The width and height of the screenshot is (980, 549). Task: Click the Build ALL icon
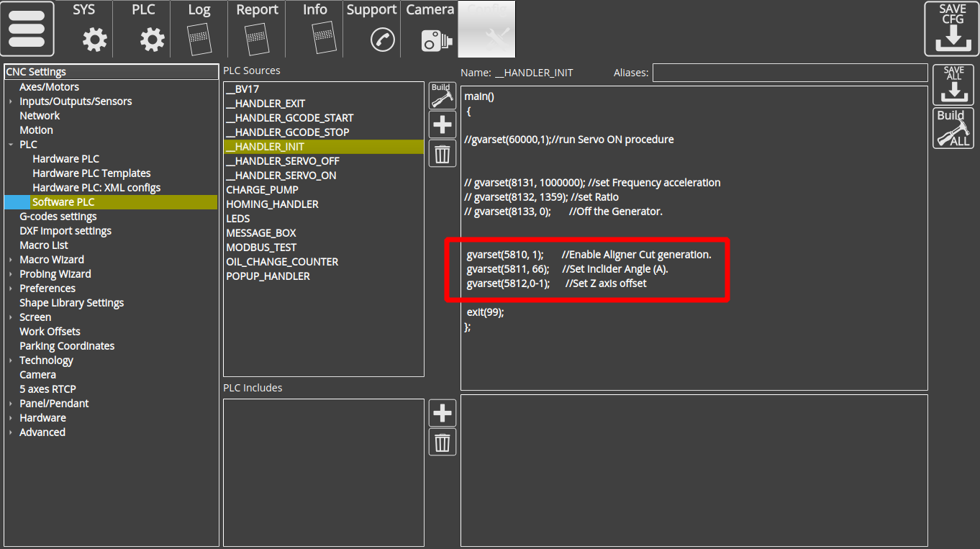click(953, 128)
